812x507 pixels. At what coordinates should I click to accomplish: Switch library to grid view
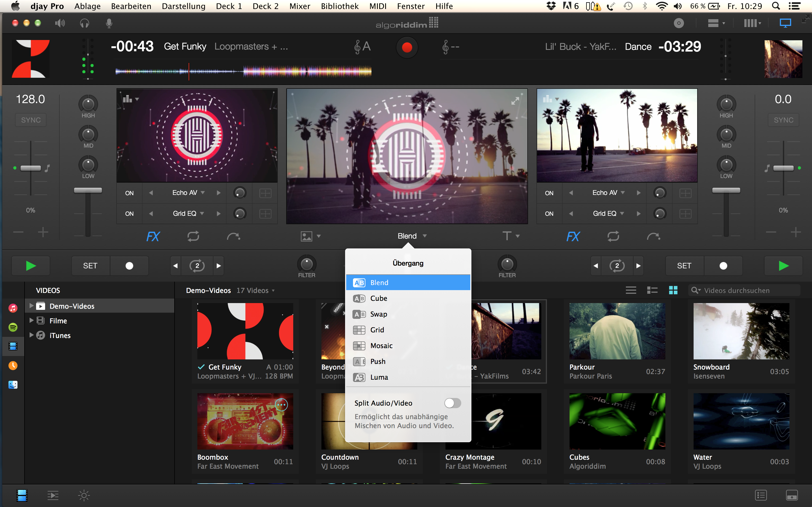[x=673, y=290]
